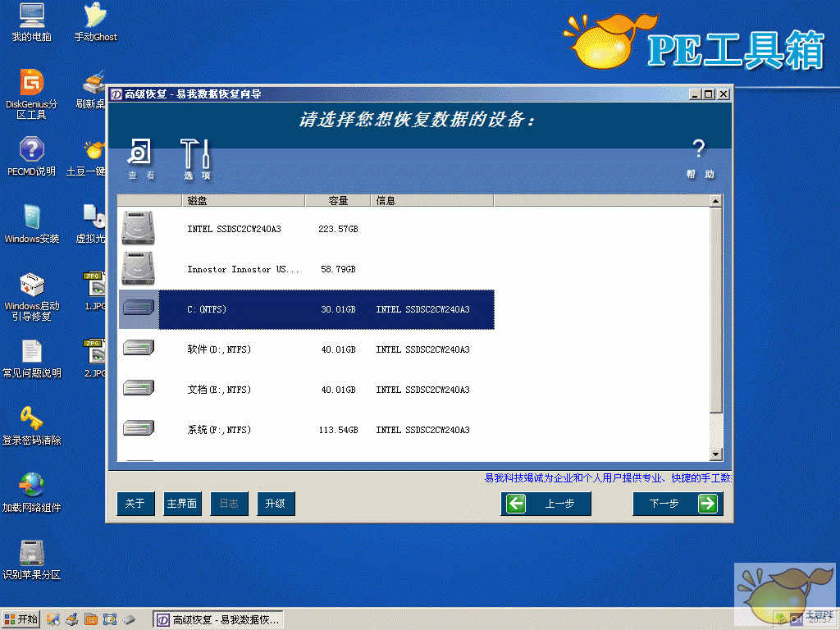Screen dimensions: 840x630
Task: Launch DiskGenius分区工具 desktop icon
Action: (32, 95)
